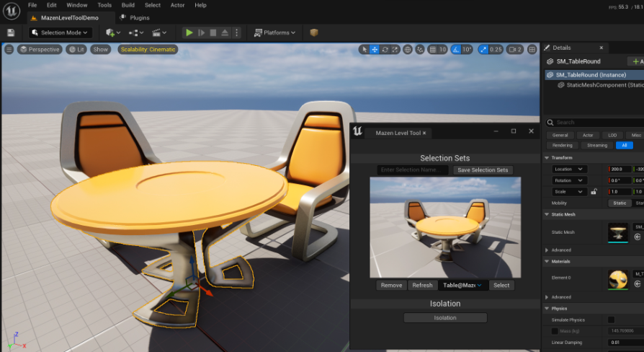Screen dimensions: 644x352
Task: Open the surface snapping icon
Action: (420, 50)
